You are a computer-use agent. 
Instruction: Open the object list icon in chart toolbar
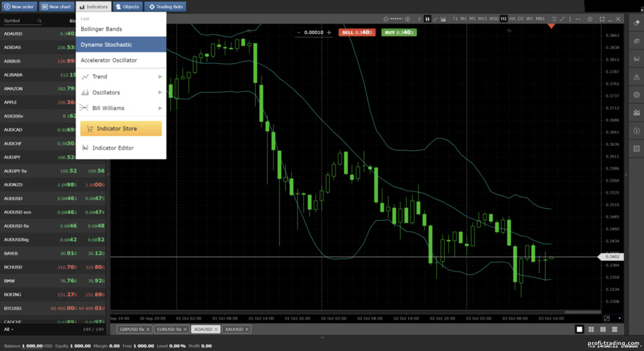[554, 19]
